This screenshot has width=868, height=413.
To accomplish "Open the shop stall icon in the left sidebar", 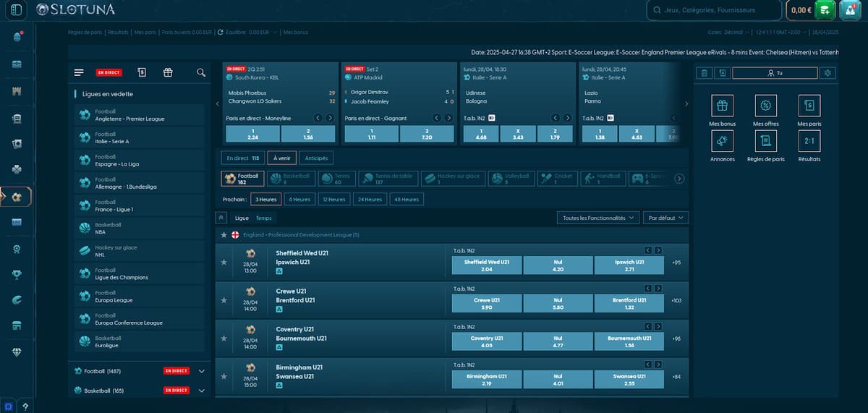I will pyautogui.click(x=17, y=325).
